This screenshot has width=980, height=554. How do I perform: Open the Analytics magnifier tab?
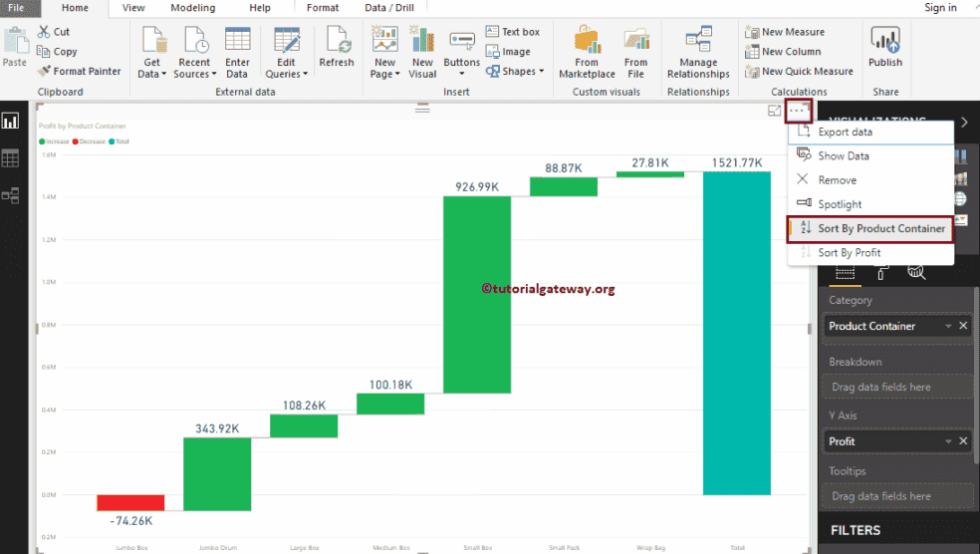click(916, 272)
